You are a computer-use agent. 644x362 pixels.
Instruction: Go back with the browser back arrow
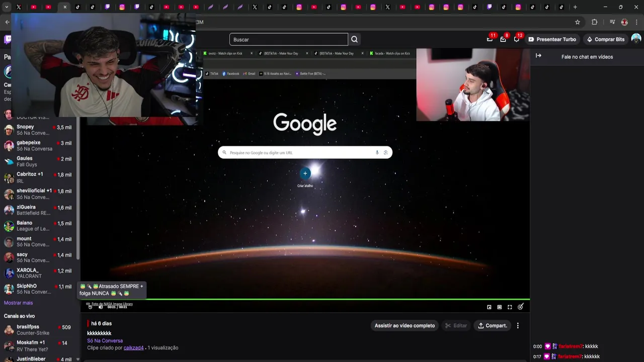(x=7, y=22)
